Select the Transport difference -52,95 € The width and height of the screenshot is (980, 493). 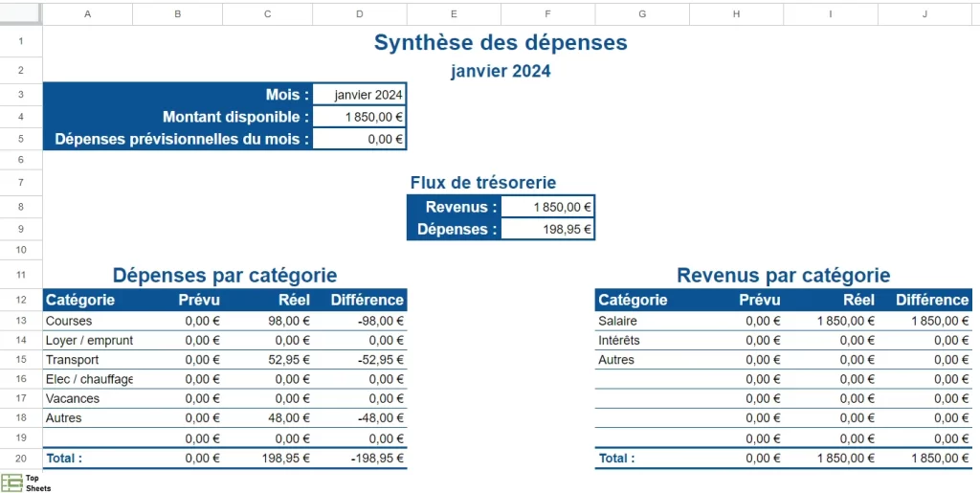(360, 359)
